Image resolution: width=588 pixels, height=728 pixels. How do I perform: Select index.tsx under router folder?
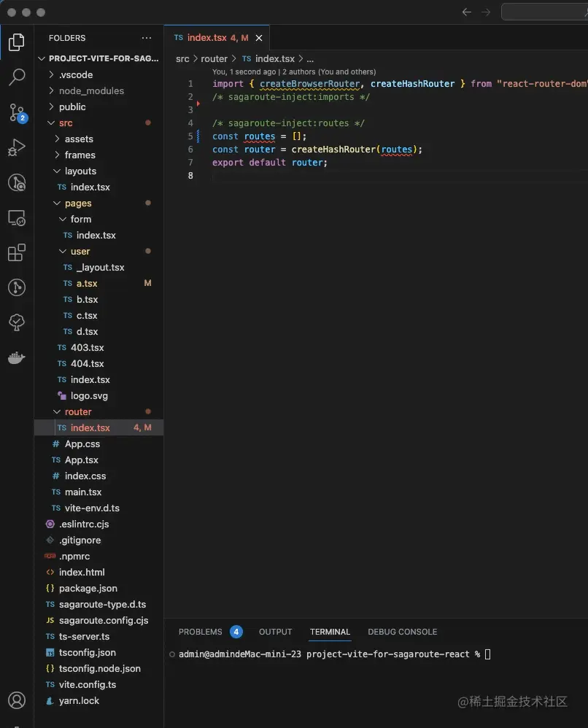click(x=99, y=428)
